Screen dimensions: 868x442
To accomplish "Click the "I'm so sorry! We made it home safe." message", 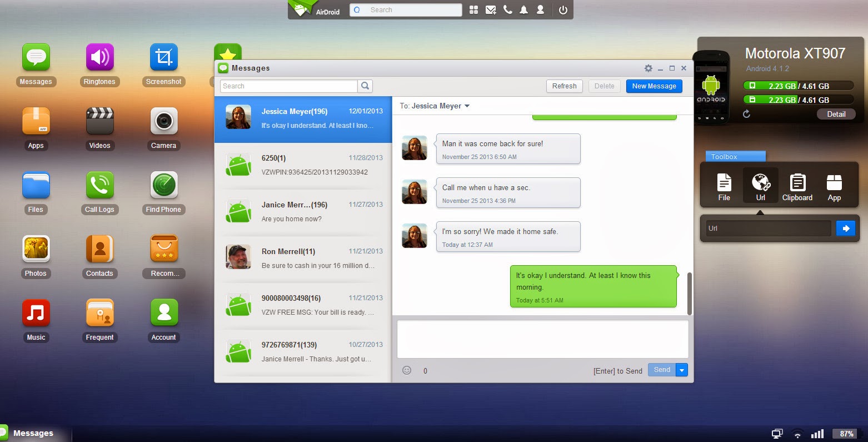I will point(508,237).
